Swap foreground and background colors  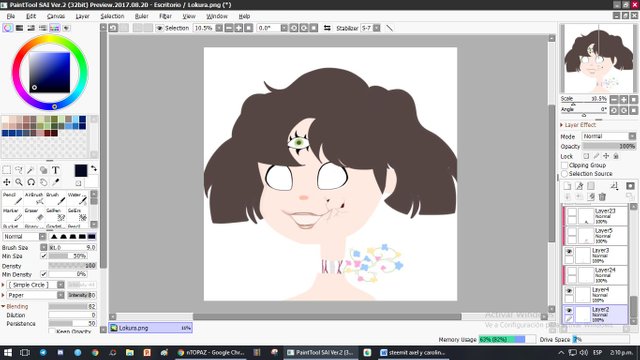94,169
